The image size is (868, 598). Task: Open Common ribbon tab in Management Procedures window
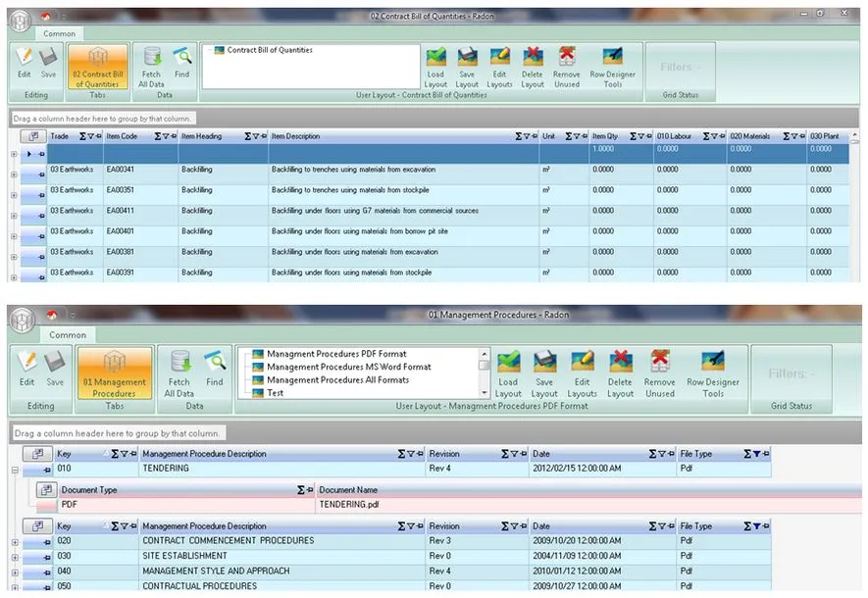pyautogui.click(x=68, y=334)
